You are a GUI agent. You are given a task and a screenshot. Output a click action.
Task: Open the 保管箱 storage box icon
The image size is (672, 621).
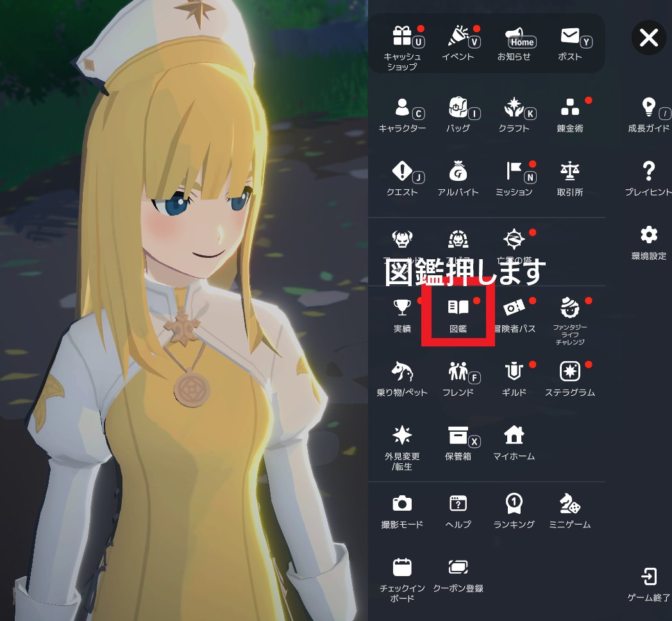(x=458, y=436)
